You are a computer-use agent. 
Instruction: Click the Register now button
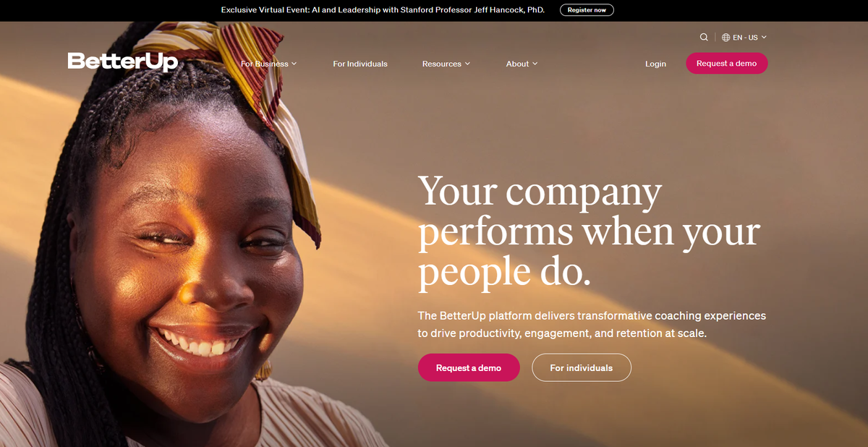tap(587, 10)
